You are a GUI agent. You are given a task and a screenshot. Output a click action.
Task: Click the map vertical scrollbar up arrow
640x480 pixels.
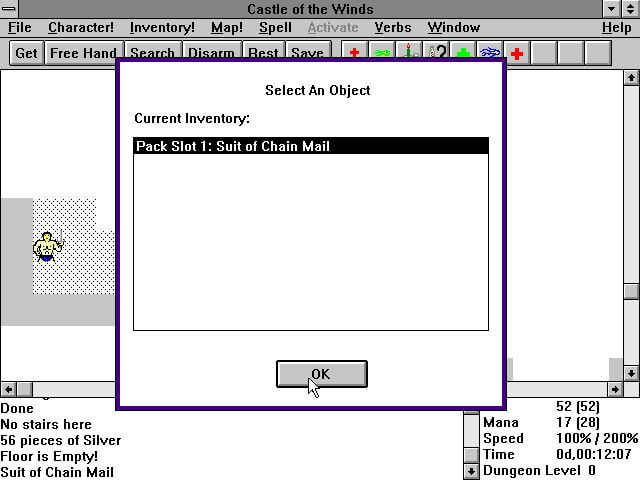pos(631,78)
